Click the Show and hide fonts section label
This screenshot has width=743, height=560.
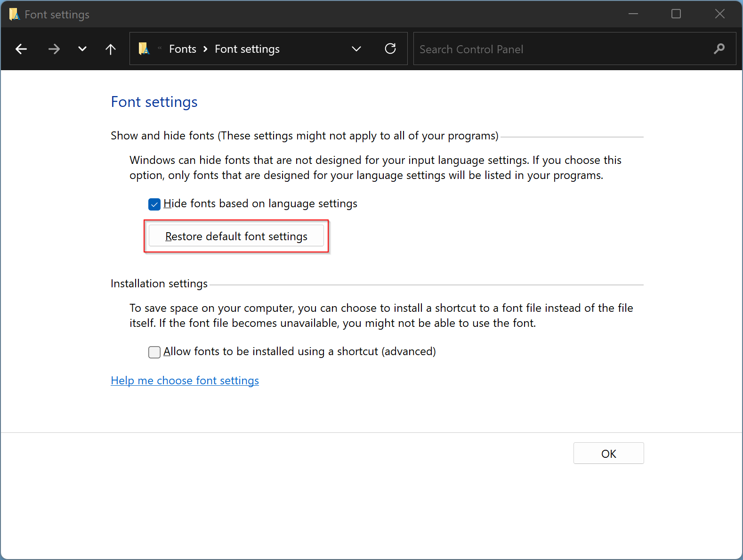(305, 136)
